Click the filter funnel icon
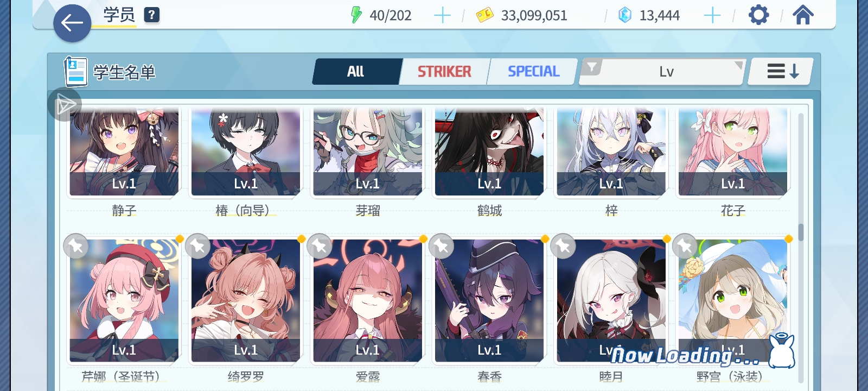868x391 pixels. coord(592,67)
